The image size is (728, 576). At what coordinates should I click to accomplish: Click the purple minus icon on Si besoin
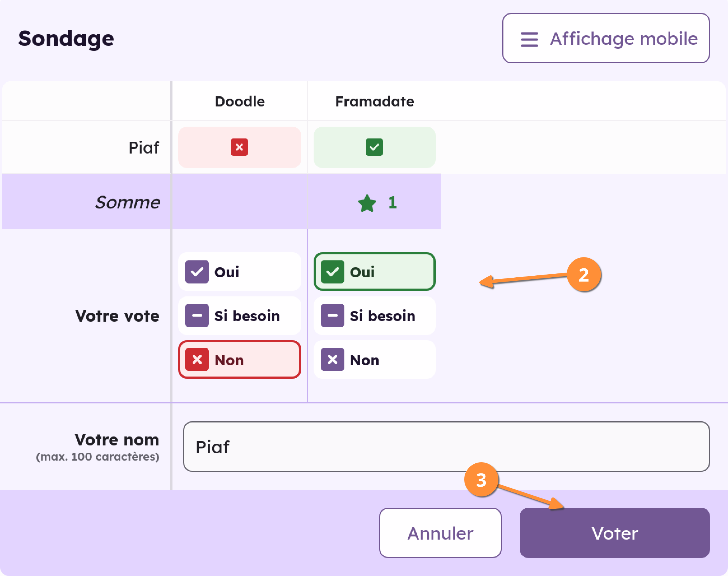point(197,316)
